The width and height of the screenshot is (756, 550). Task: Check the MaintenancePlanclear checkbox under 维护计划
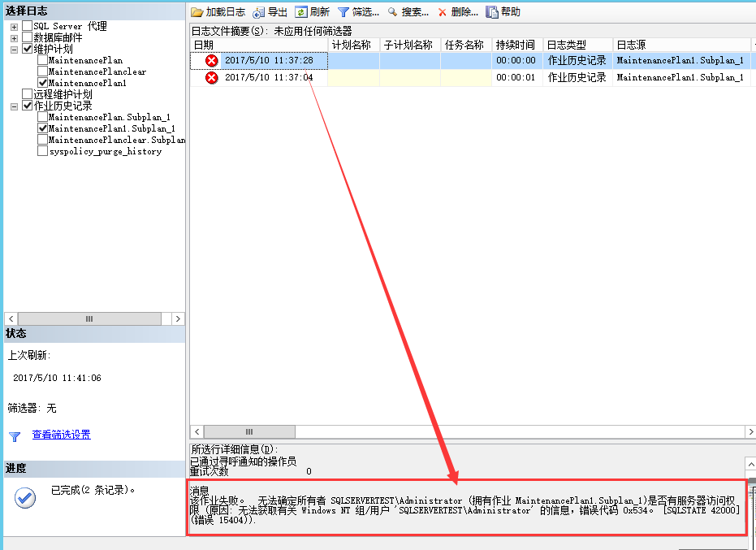[x=42, y=71]
